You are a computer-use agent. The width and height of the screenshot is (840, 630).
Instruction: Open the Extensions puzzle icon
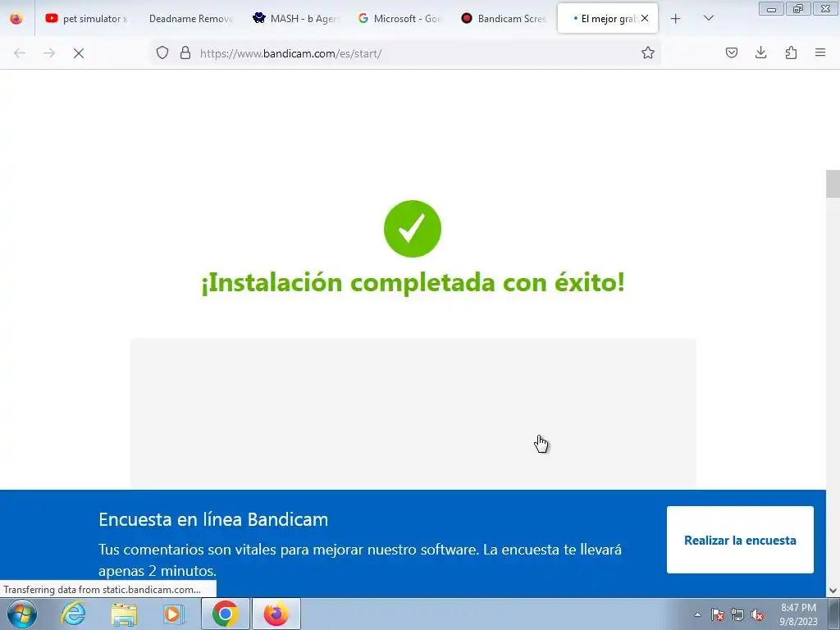tap(791, 52)
